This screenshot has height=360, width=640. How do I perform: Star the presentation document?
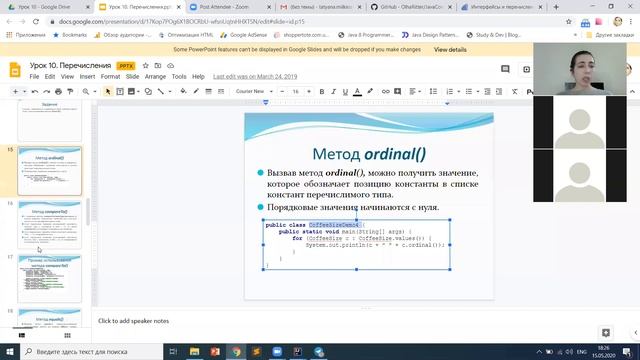click(x=146, y=65)
